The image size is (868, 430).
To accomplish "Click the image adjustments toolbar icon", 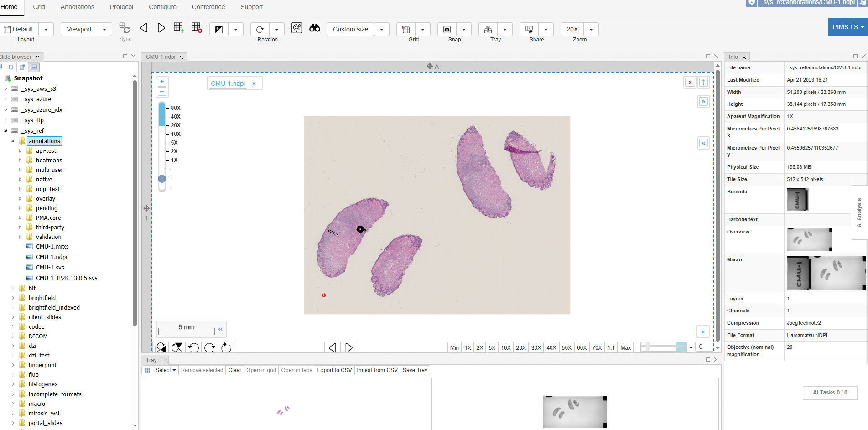I will click(219, 29).
